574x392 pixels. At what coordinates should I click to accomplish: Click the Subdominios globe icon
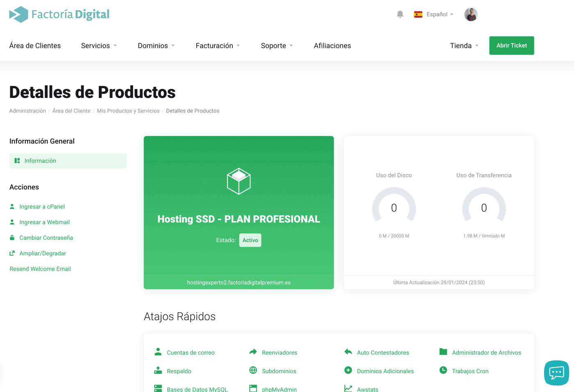253,370
